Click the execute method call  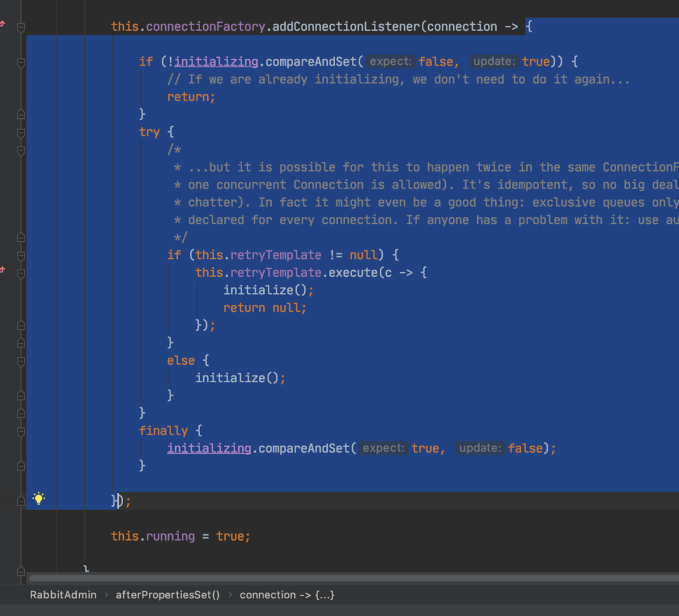(x=353, y=273)
